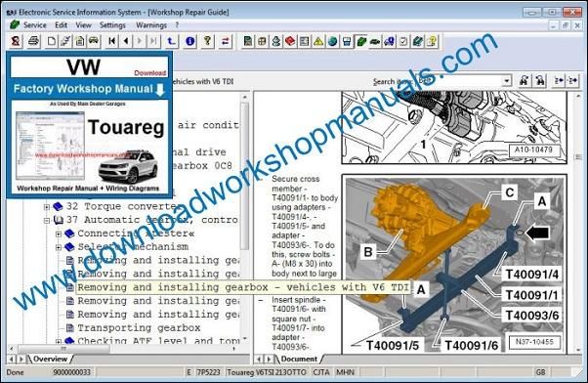
Task: Expand the Connecting tester node
Action: point(59,234)
